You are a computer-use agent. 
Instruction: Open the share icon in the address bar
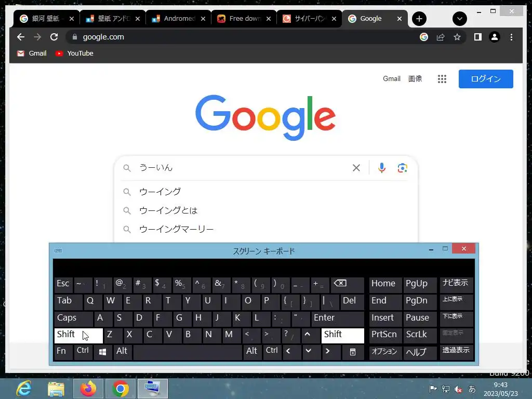coord(441,37)
